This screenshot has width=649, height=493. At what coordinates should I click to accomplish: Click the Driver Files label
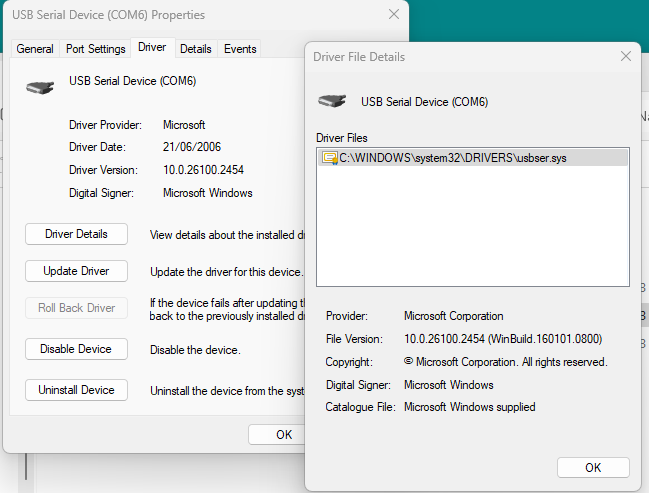click(341, 138)
